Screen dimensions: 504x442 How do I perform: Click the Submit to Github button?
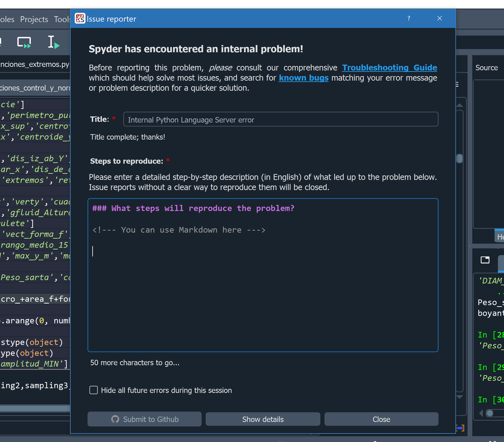[x=144, y=419]
